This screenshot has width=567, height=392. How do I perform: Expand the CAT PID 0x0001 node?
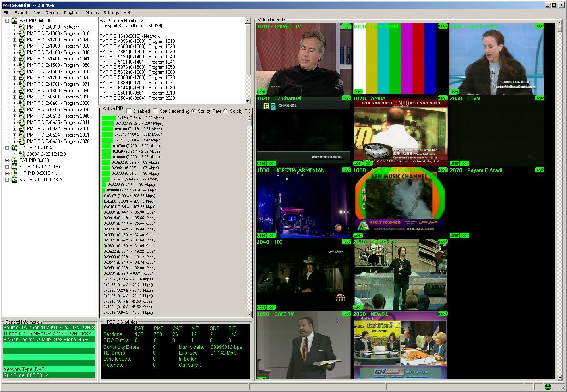(x=7, y=160)
